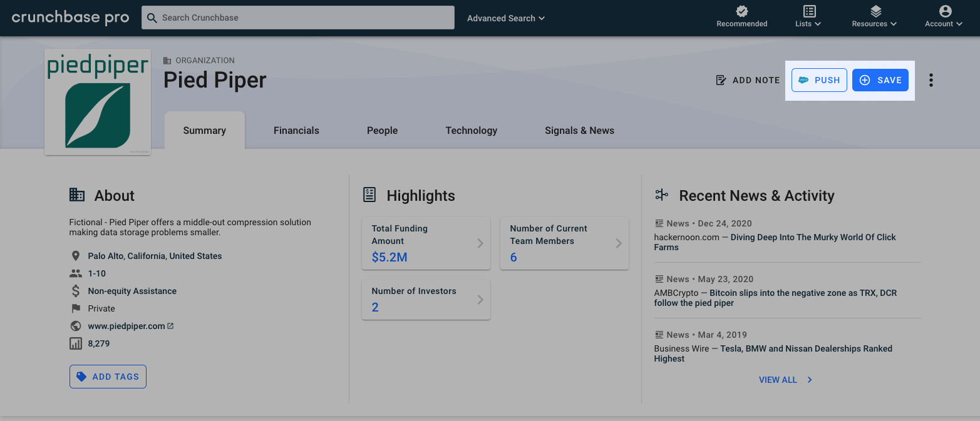Open the Number of Current Team Members card
The height and width of the screenshot is (421, 980).
564,243
